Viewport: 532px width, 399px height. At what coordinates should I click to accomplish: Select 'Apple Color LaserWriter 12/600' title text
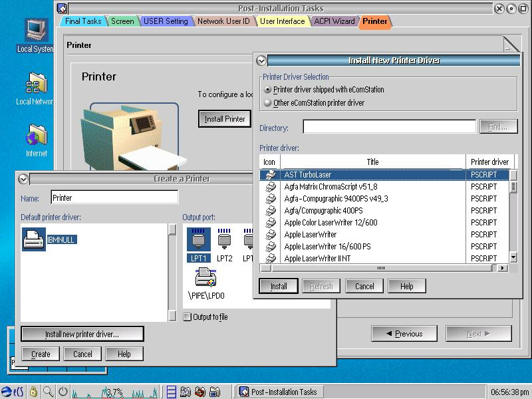(331, 223)
